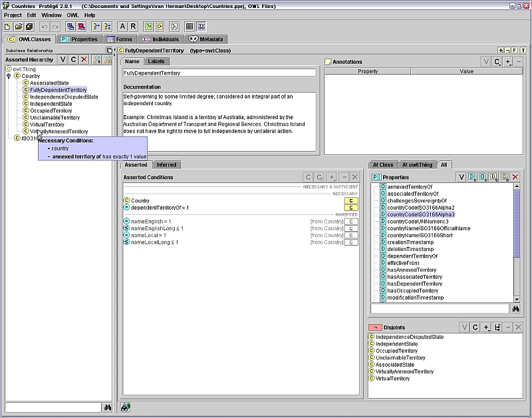Click the delete class X icon in Asserted Hierarchy
Screen dimensions: 532x418
pyautogui.click(x=84, y=60)
